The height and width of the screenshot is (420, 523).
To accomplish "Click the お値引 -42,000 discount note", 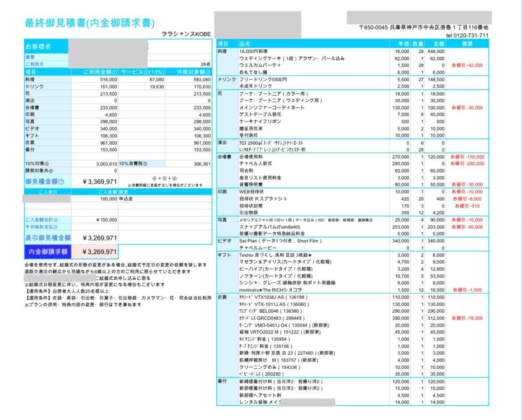I will (467, 65).
